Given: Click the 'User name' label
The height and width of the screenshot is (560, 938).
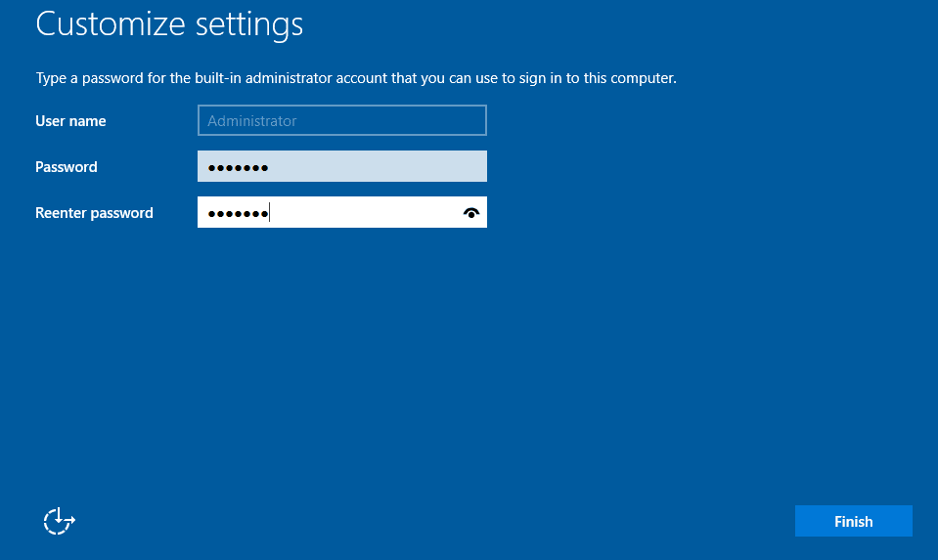Looking at the screenshot, I should [x=70, y=121].
